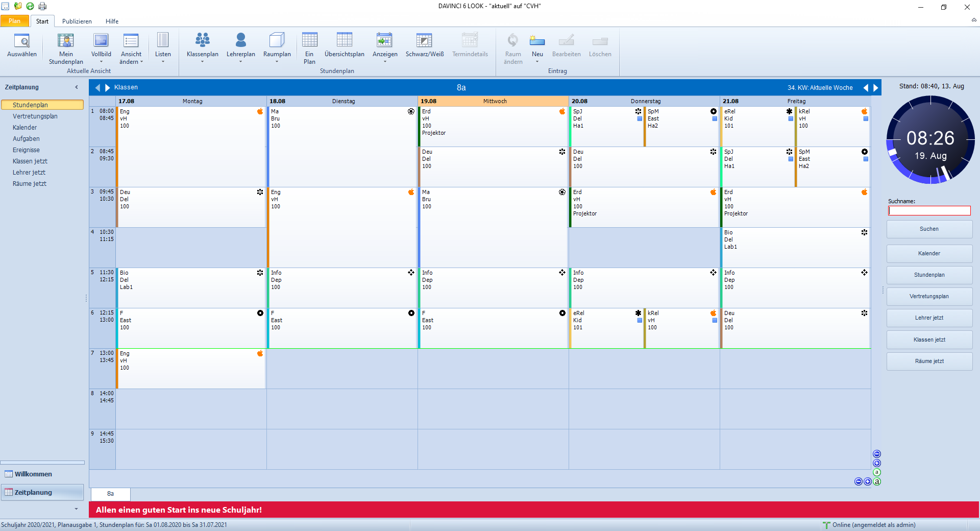Screen dimensions: 980x531
Task: Open the Ein Plan single-plan view
Action: pos(309,49)
